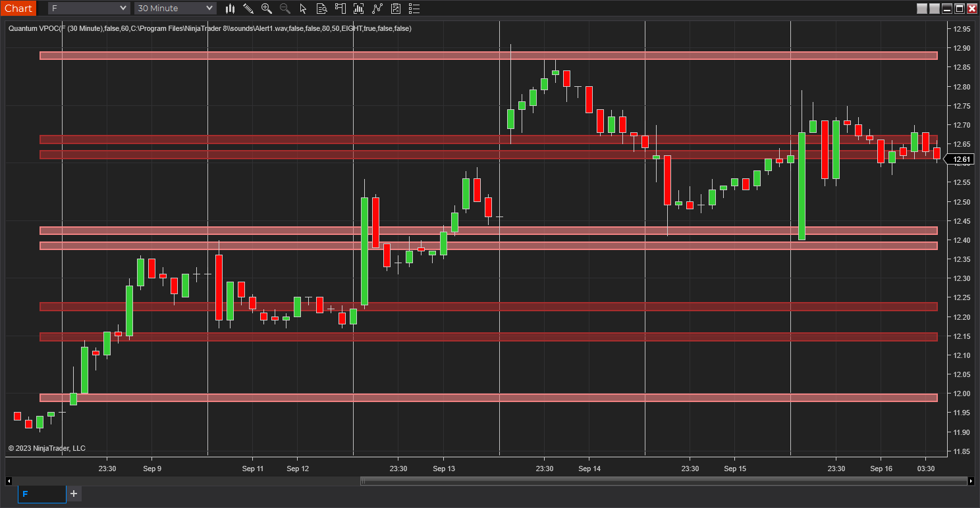Open the indicators icon
Image resolution: width=980 pixels, height=508 pixels.
click(x=359, y=9)
